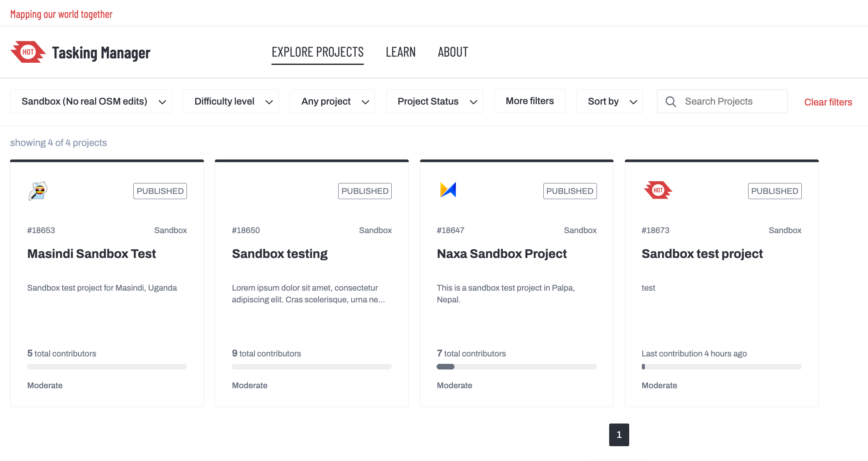
Task: Click the Moderate label on project #18653
Action: [x=45, y=385]
